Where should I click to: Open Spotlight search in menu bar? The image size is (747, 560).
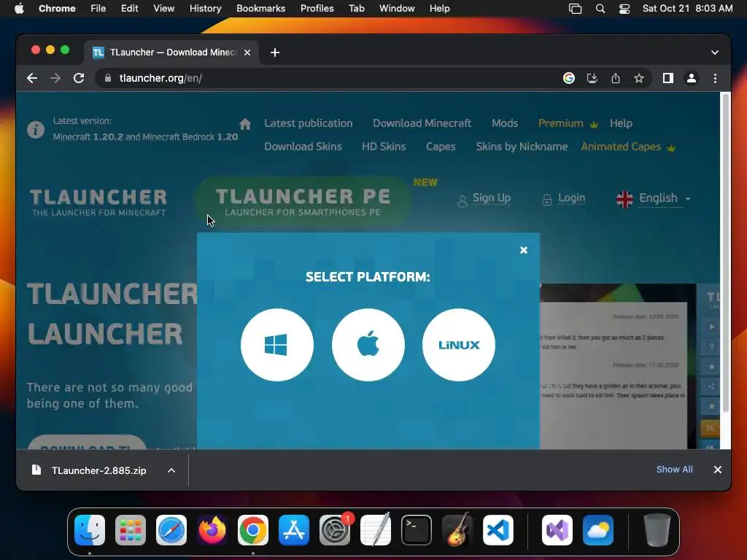click(600, 9)
